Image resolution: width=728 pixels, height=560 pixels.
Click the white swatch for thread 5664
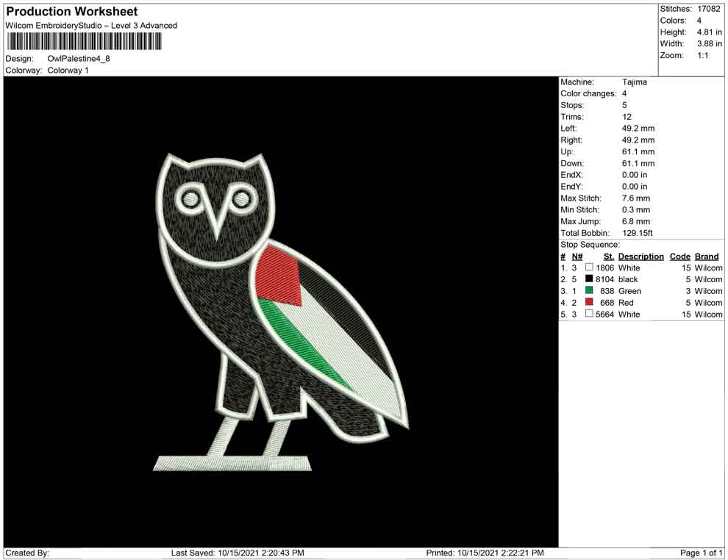point(589,314)
